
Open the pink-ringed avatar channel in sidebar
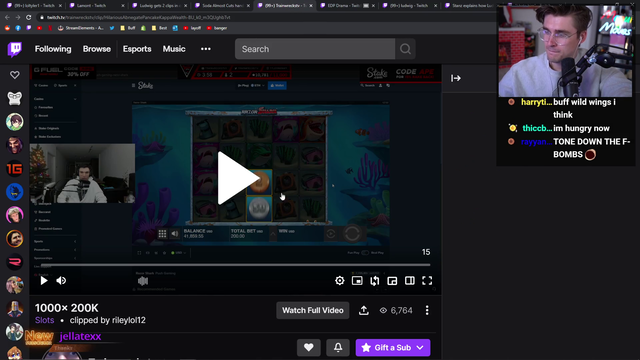coord(15,215)
